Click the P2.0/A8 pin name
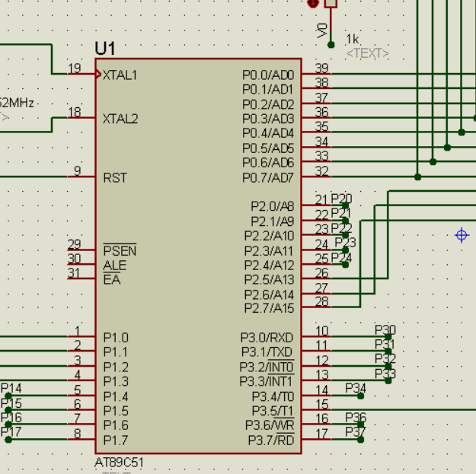Screen dimensions: 476x474 click(273, 206)
